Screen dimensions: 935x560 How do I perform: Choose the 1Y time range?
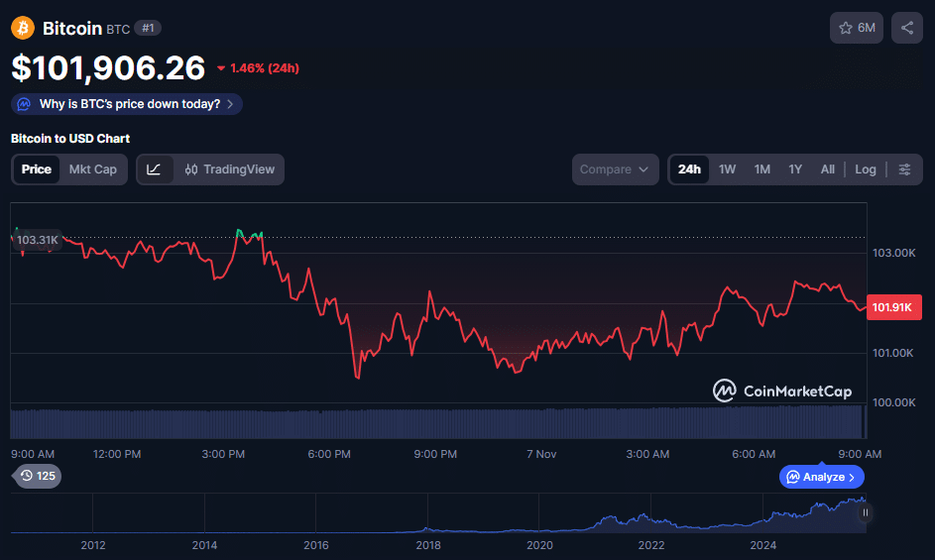[795, 169]
